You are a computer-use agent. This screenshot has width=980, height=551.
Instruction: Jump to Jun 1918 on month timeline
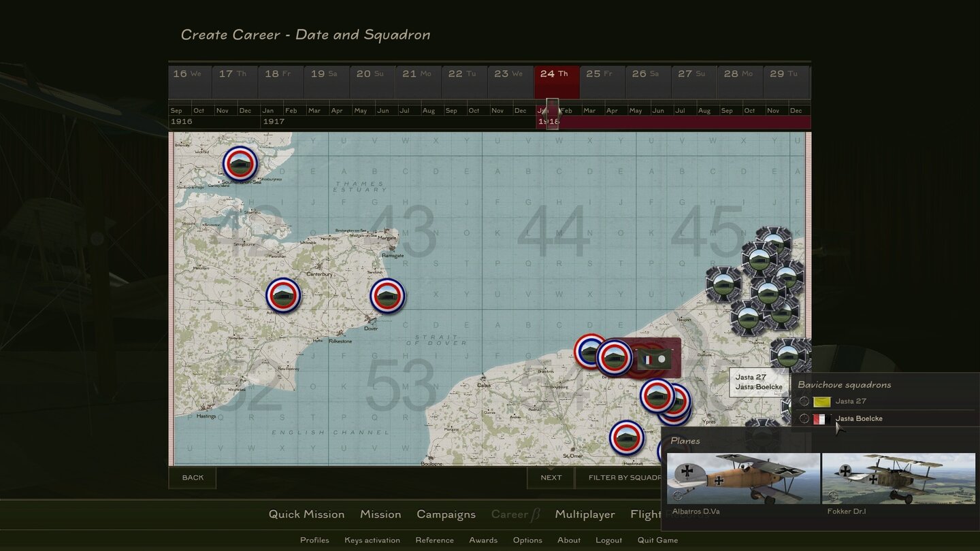pyautogui.click(x=658, y=110)
